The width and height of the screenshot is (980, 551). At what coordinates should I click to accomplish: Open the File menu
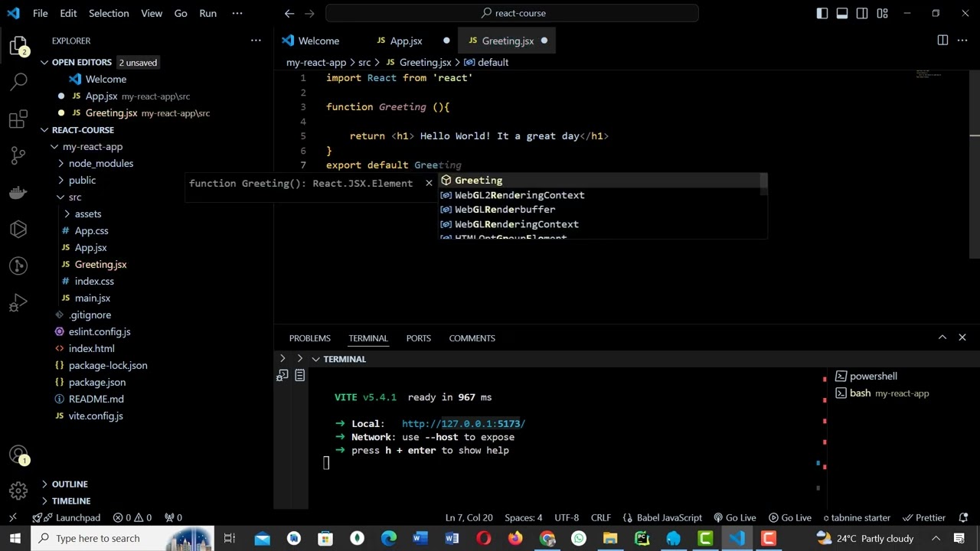(41, 13)
